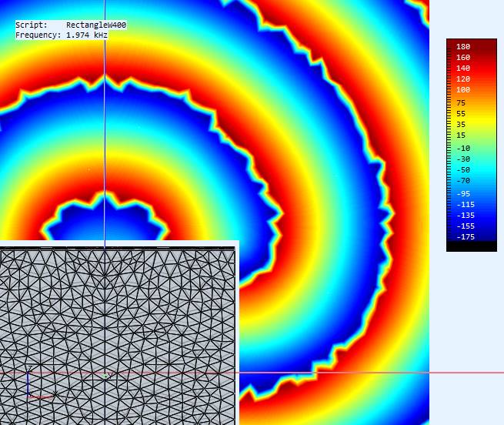Click the 100 legend value
Image resolution: width=504 pixels, height=425 pixels.
[x=463, y=90]
